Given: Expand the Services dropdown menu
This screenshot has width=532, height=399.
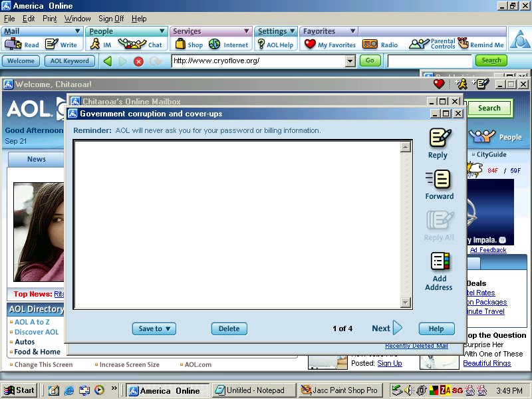Looking at the screenshot, I should [247, 31].
